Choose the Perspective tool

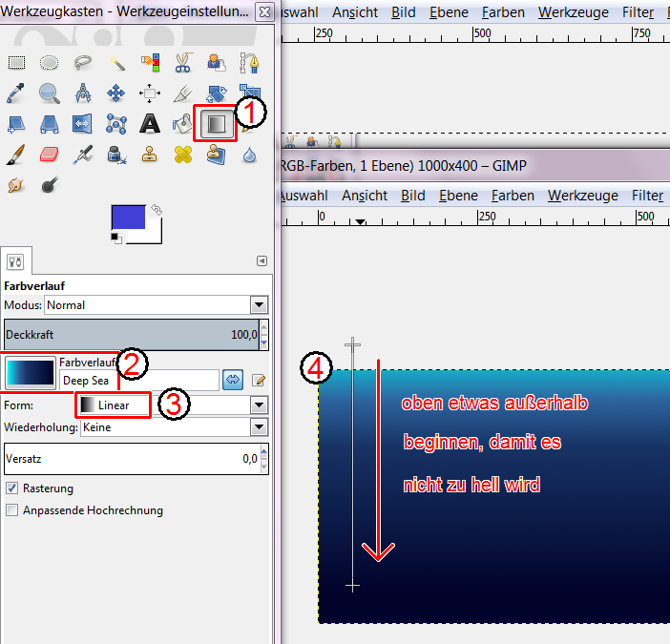point(49,124)
